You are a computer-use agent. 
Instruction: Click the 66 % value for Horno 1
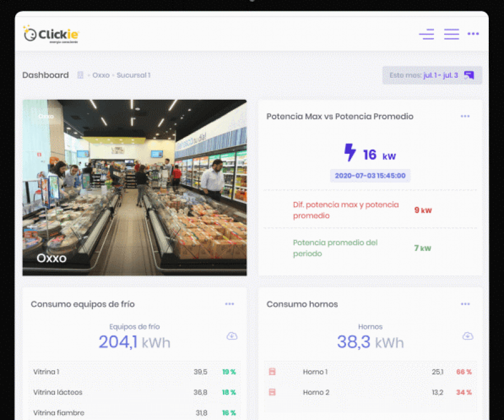point(464,372)
